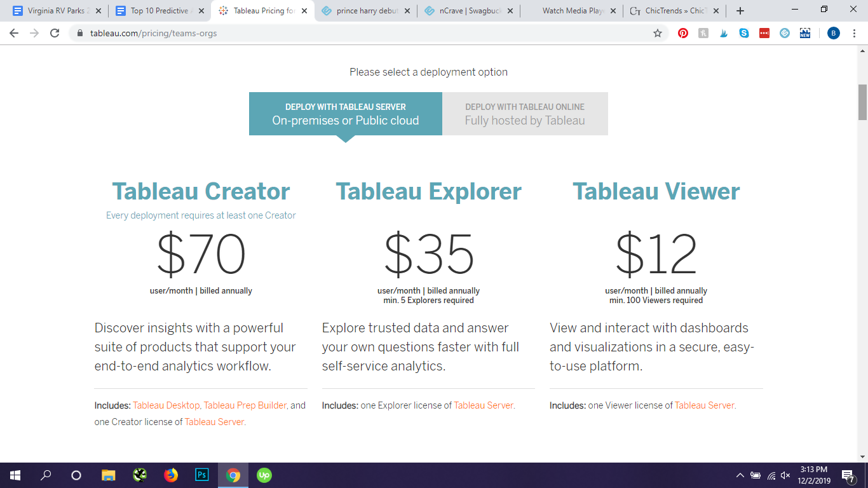The image size is (868, 488).
Task: Close the Virginia RV Parks tab
Action: (98, 11)
